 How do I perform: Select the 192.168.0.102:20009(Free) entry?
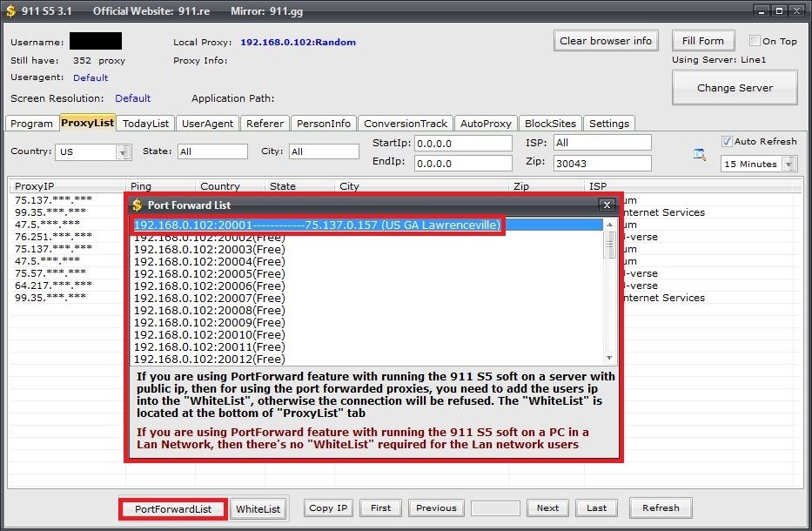368,322
